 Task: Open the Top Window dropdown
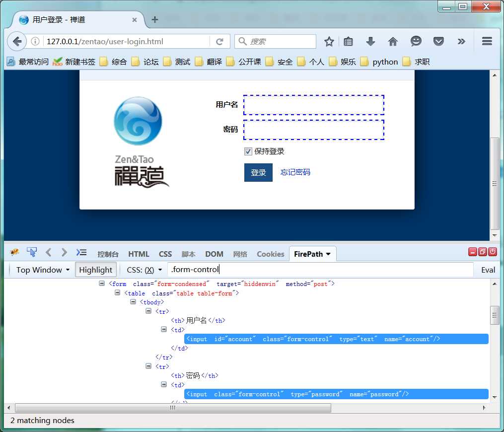point(43,270)
